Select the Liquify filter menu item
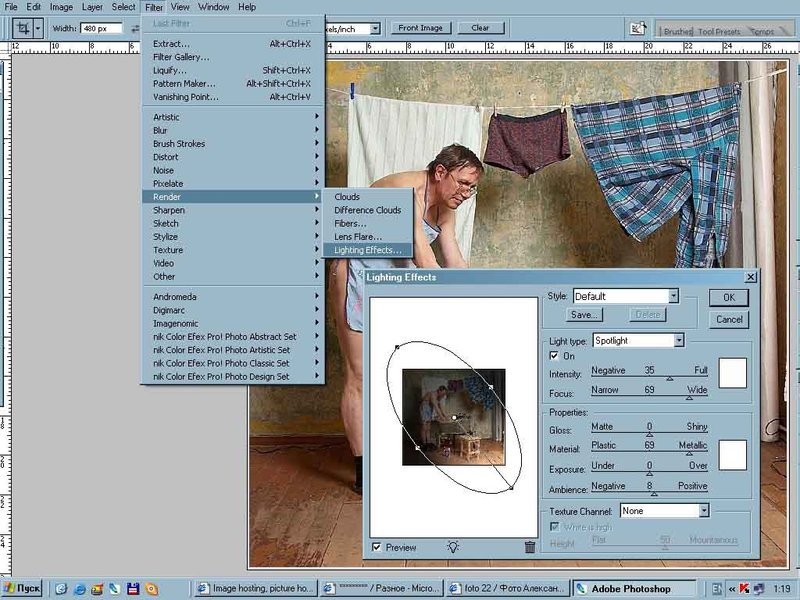The height and width of the screenshot is (600, 800). pyautogui.click(x=169, y=70)
